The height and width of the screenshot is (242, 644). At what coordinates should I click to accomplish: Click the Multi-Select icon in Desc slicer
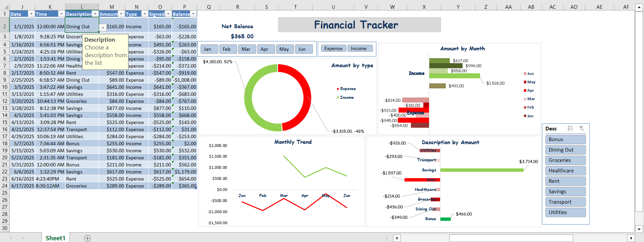point(570,128)
